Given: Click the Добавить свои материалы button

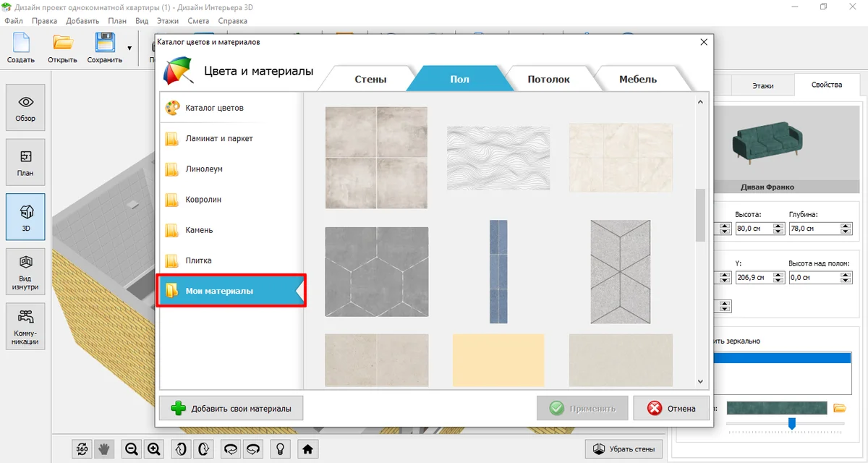Looking at the screenshot, I should 231,409.
